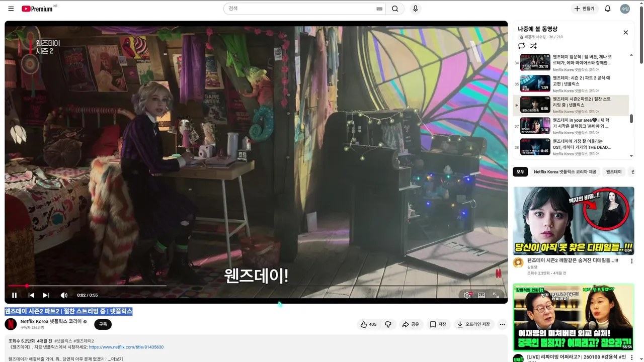The height and width of the screenshot is (362, 644).
Task: Open the player settings gear
Action: pyautogui.click(x=467, y=295)
